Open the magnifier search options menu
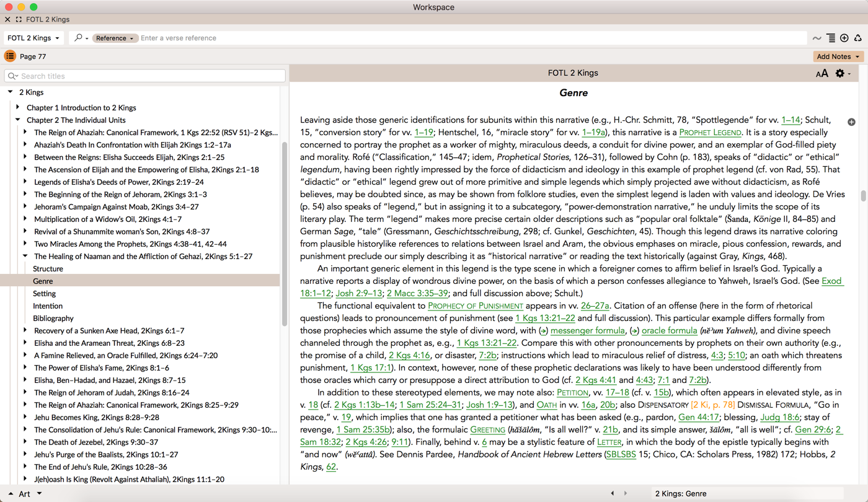This screenshot has width=868, height=502. pos(81,38)
